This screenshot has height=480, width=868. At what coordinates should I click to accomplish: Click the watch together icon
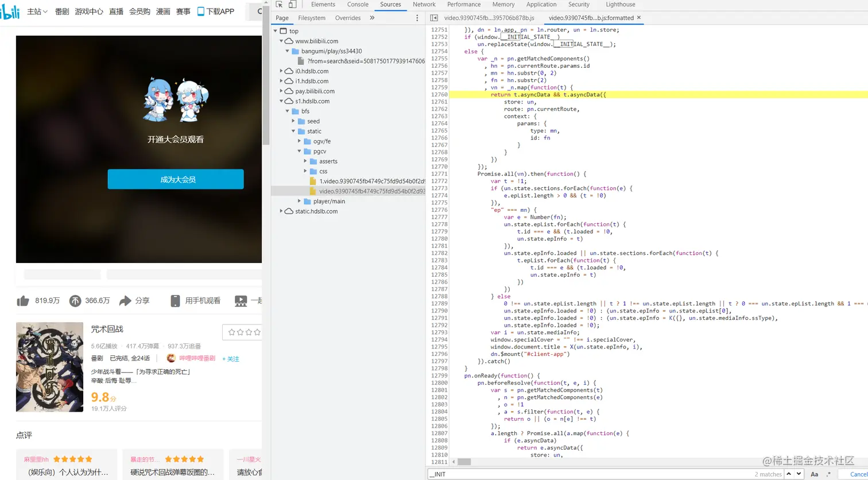pos(241,300)
